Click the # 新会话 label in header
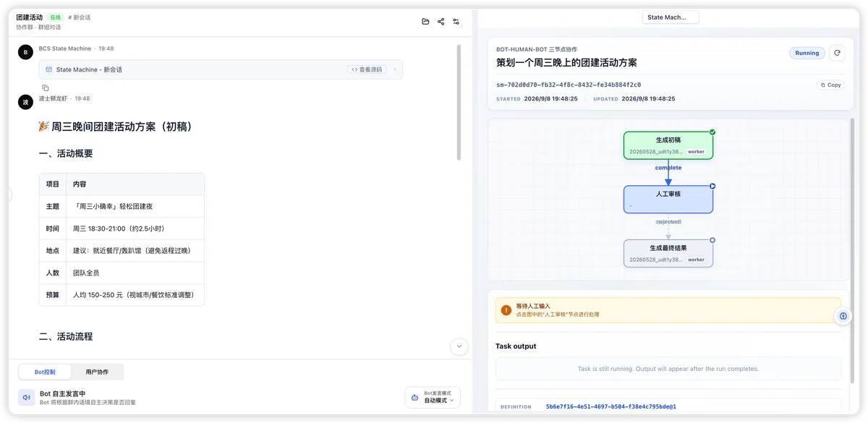This screenshot has width=868, height=423. pos(80,17)
